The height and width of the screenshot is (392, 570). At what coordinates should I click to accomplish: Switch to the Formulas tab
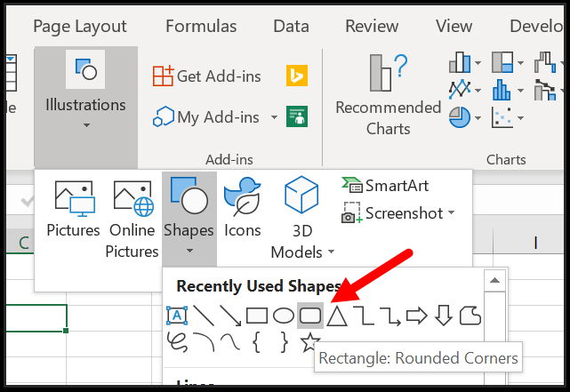(x=201, y=26)
